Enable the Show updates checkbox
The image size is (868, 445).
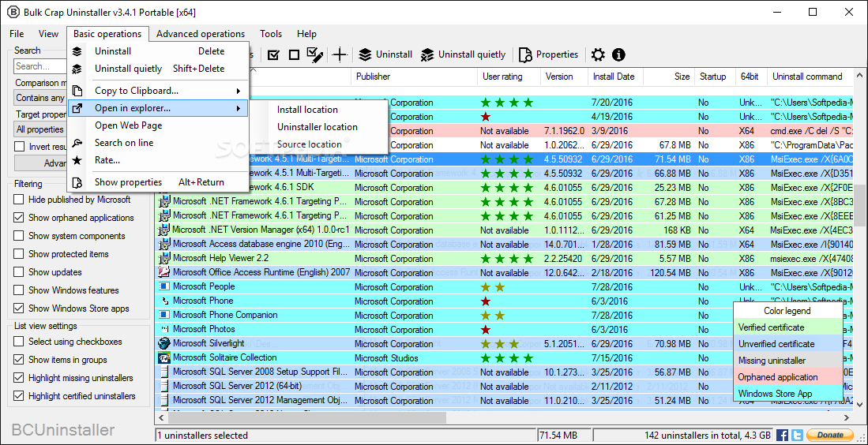click(19, 272)
